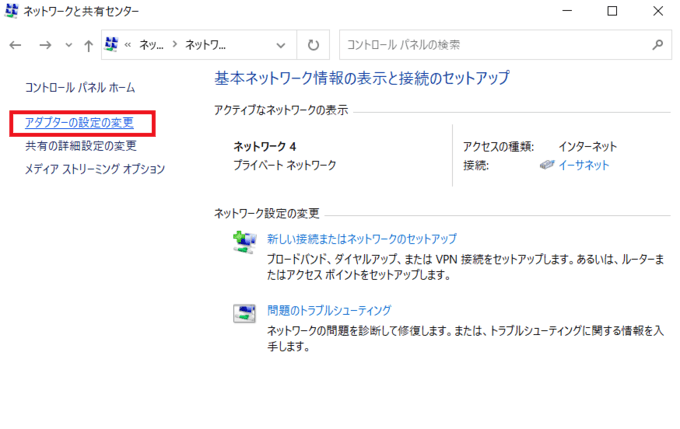Expand the address bar history dropdown
Viewport: 680px width, 429px height.
[281, 45]
